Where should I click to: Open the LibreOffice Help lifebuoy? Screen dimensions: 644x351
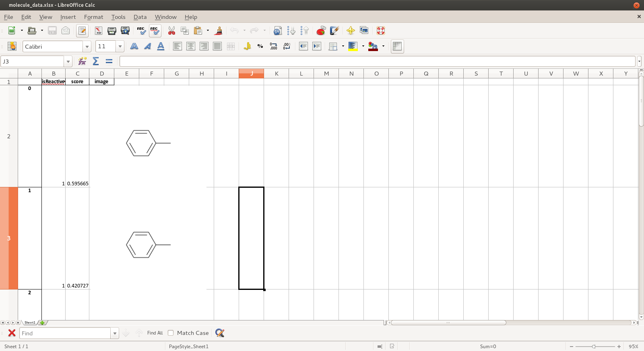(x=380, y=31)
